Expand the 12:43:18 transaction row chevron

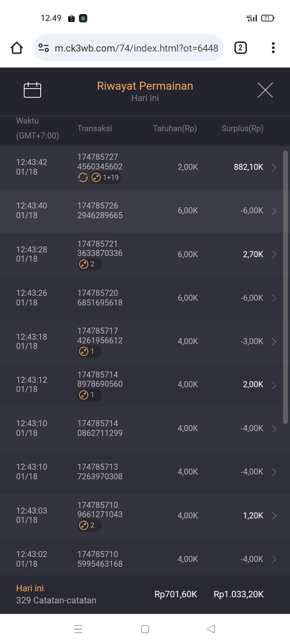(x=274, y=342)
